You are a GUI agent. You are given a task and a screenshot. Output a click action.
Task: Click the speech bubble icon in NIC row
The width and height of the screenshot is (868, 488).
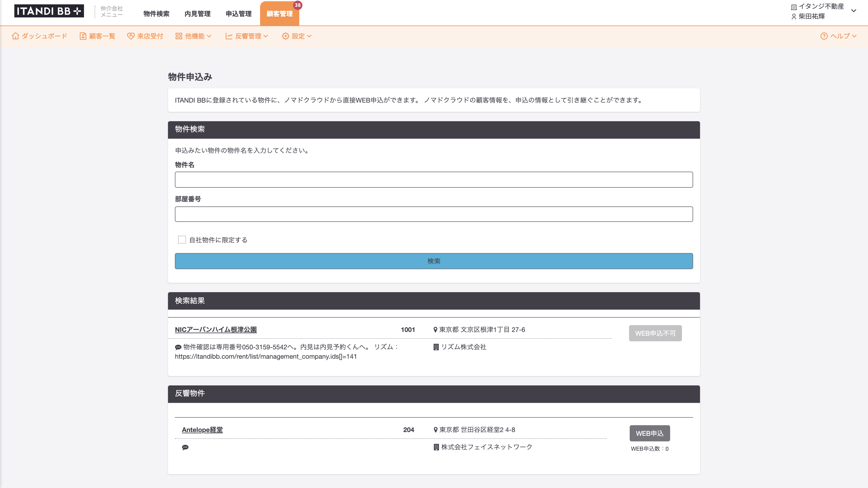point(178,347)
